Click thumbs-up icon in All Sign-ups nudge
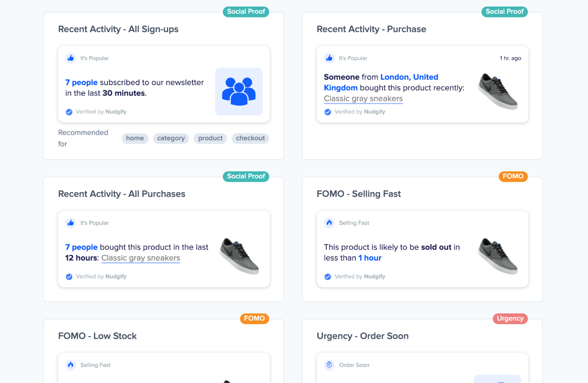 pyautogui.click(x=71, y=58)
